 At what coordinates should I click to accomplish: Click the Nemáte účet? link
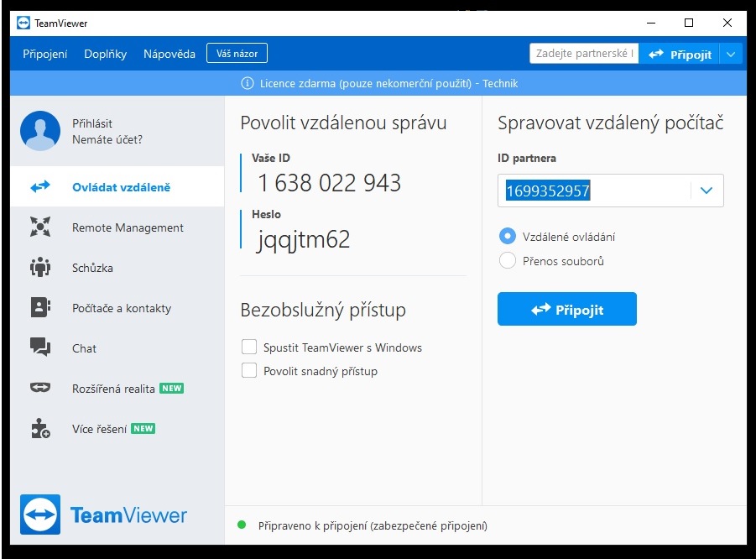[107, 139]
